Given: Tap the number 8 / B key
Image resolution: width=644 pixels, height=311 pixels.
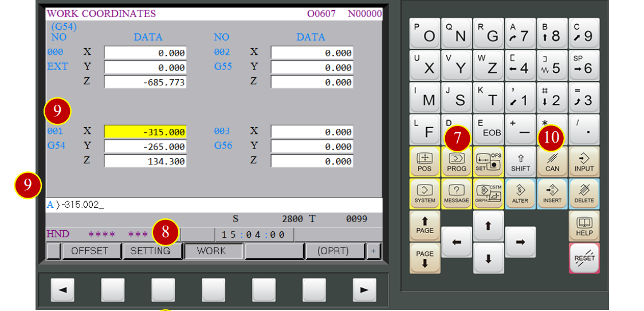Looking at the screenshot, I should click(552, 33).
